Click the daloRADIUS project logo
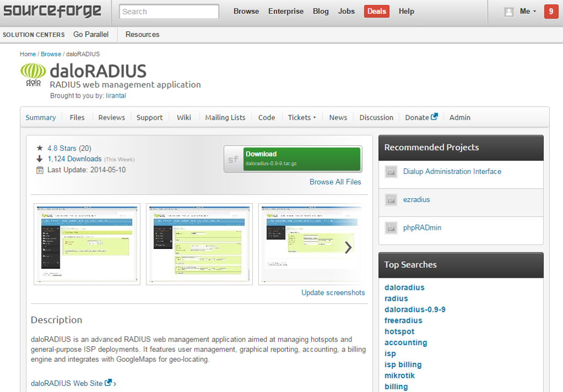The width and height of the screenshot is (563, 392). (33, 75)
